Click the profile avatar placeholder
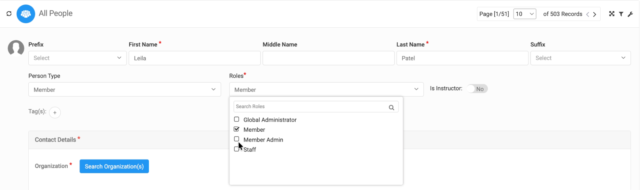The image size is (644, 190). click(x=16, y=48)
